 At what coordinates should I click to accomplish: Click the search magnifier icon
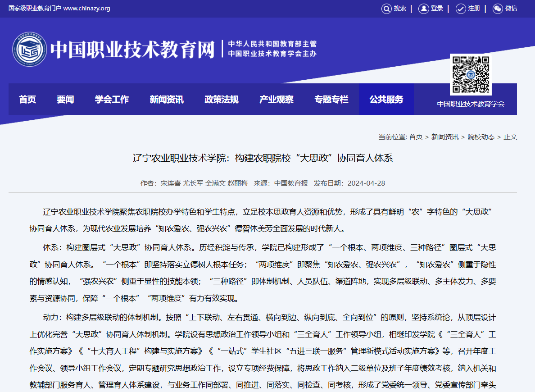pyautogui.click(x=386, y=9)
